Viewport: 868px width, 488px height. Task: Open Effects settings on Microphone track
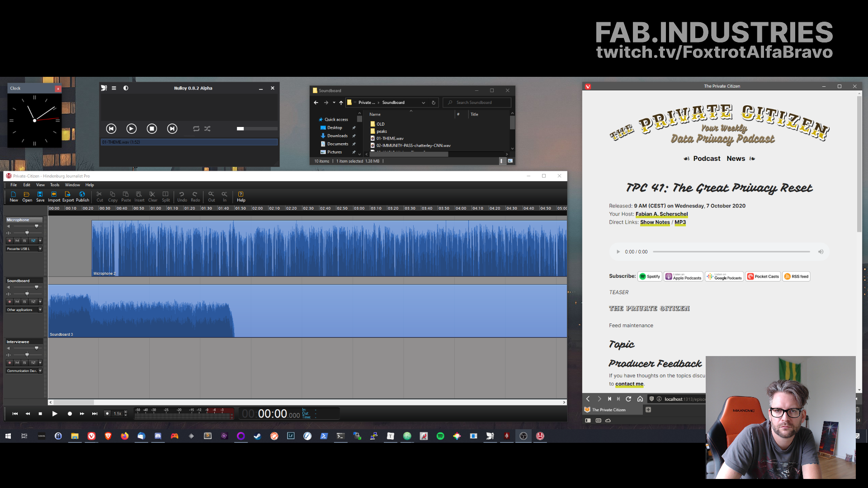[33, 241]
